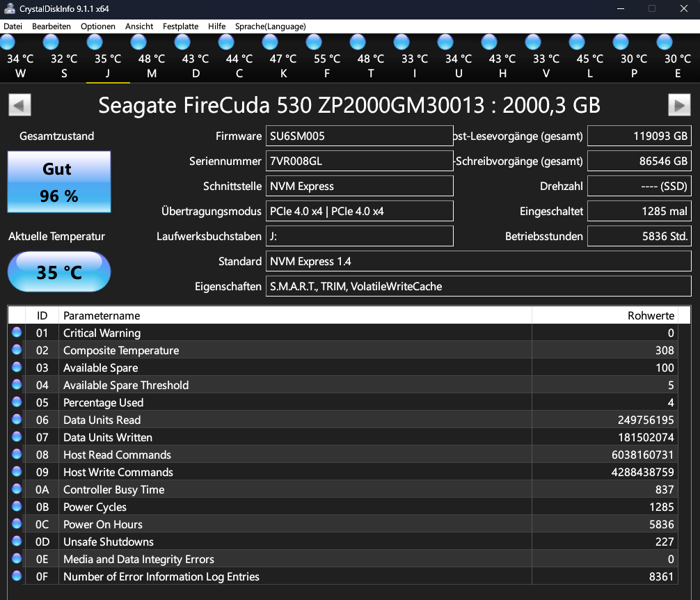Image resolution: width=700 pixels, height=600 pixels.
Task: Click the 35 °C current temperature button
Action: pyautogui.click(x=59, y=271)
